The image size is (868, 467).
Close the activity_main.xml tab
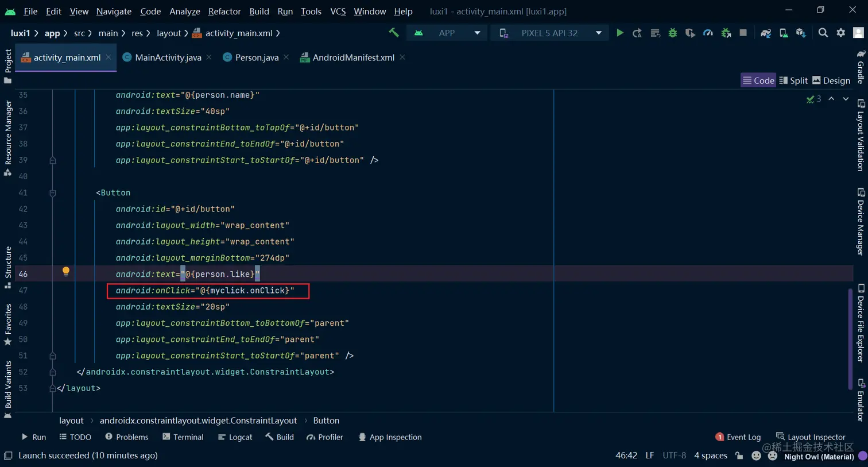[x=108, y=57]
